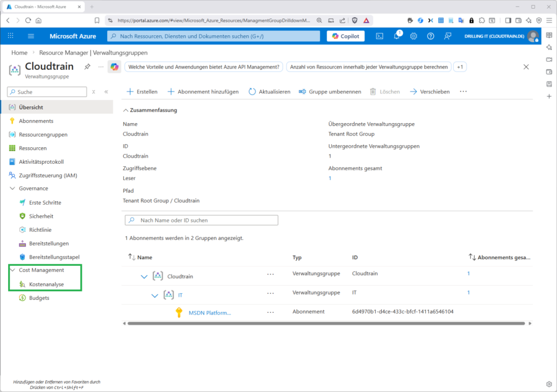Open the Azure portal hamburger menu

tap(30, 36)
